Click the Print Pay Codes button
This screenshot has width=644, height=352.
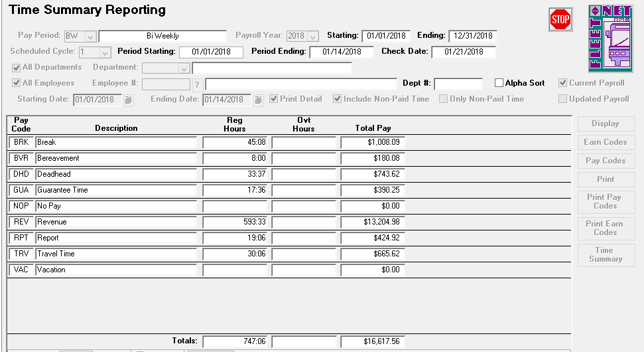(605, 201)
